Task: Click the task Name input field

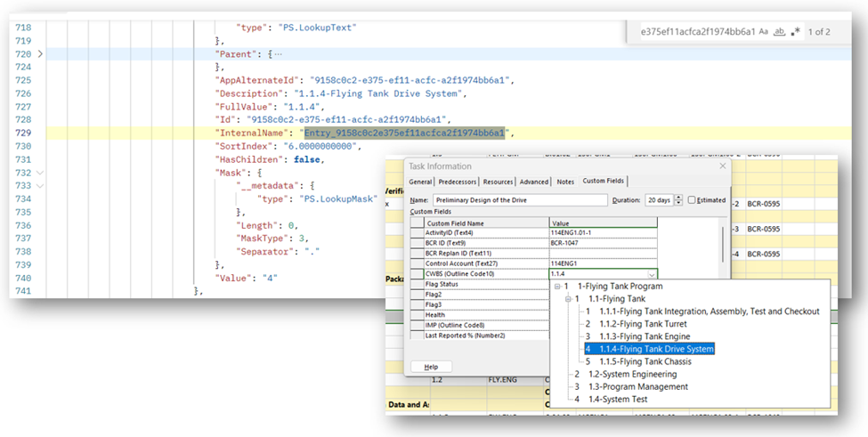Action: [x=520, y=200]
